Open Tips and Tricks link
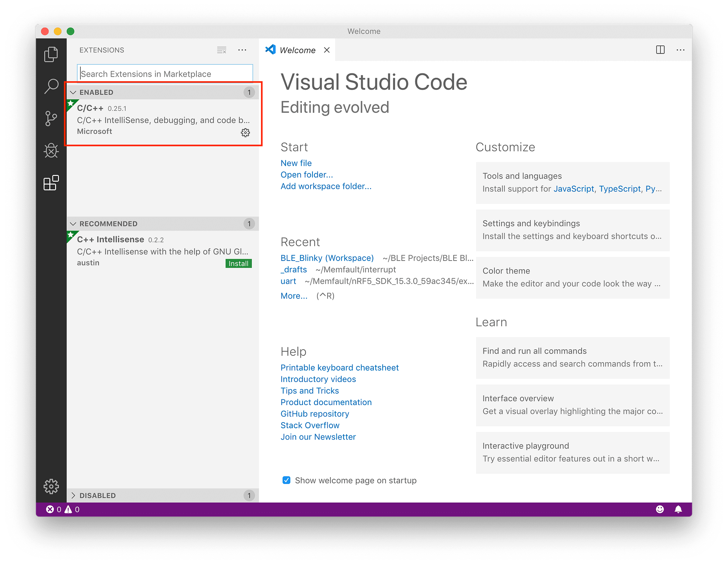The height and width of the screenshot is (564, 728). pyautogui.click(x=310, y=391)
